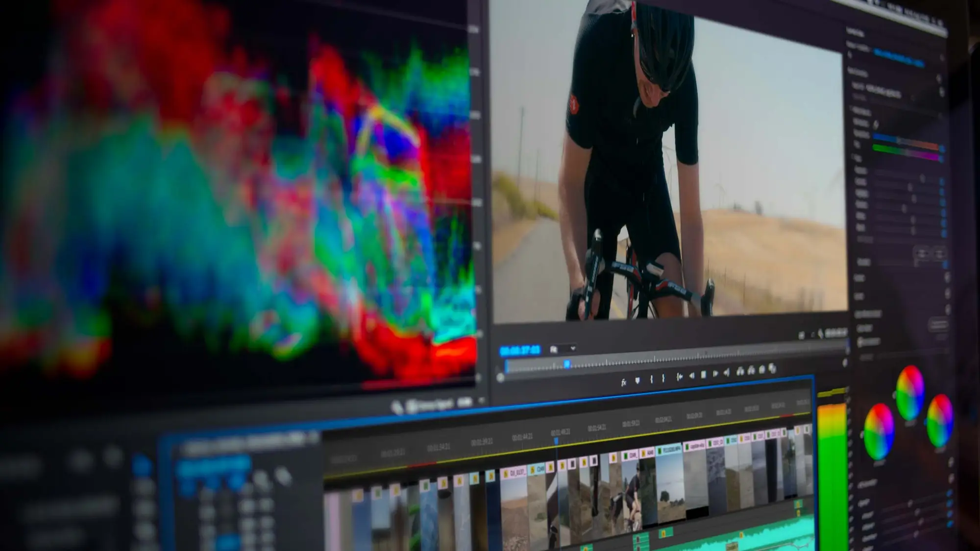The image size is (980, 551).
Task: Click the Midtones color wheel
Action: click(x=910, y=393)
